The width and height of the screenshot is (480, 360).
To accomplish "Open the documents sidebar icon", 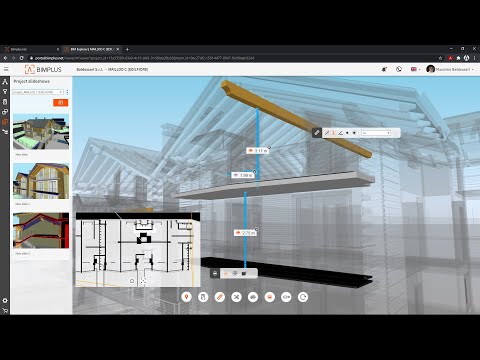I will 5,102.
